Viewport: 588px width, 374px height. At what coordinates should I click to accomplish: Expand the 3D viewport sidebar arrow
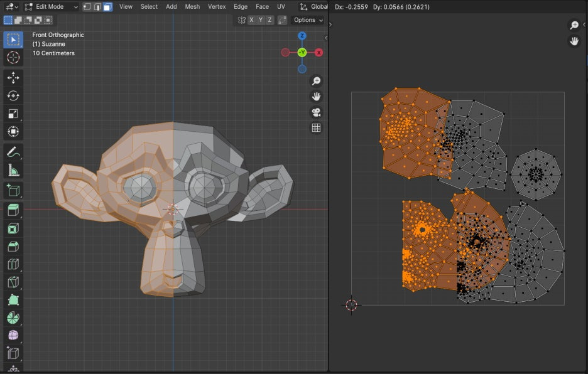pyautogui.click(x=326, y=38)
